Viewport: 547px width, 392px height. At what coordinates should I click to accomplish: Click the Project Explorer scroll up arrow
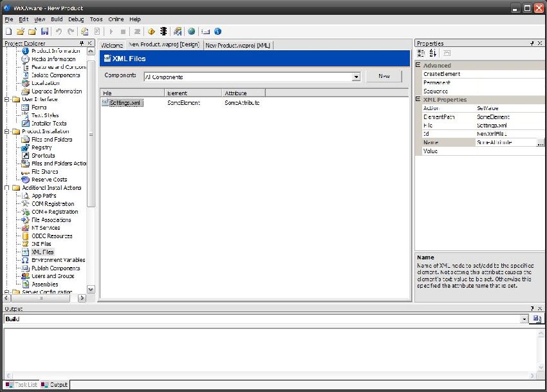click(91, 51)
